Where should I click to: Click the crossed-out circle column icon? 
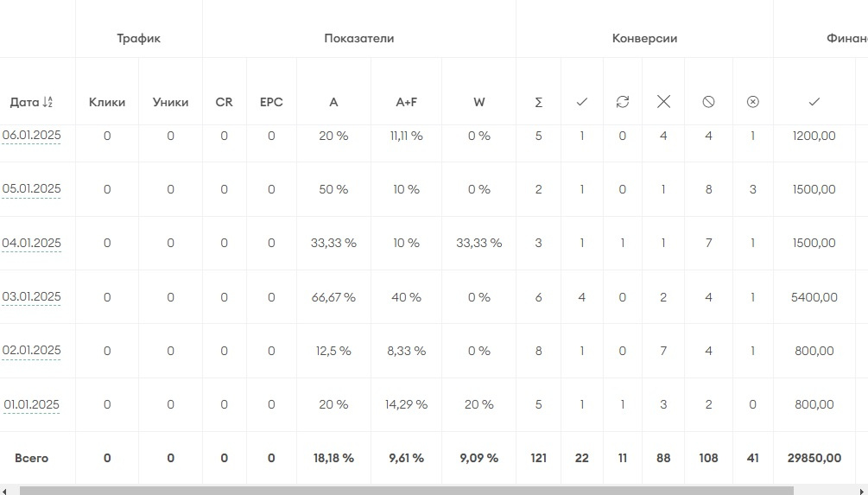click(708, 102)
